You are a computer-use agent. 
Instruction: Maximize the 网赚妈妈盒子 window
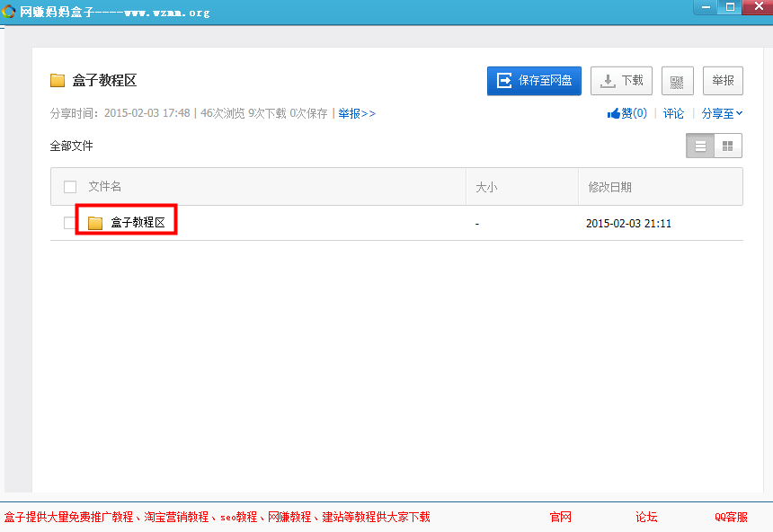tap(730, 7)
